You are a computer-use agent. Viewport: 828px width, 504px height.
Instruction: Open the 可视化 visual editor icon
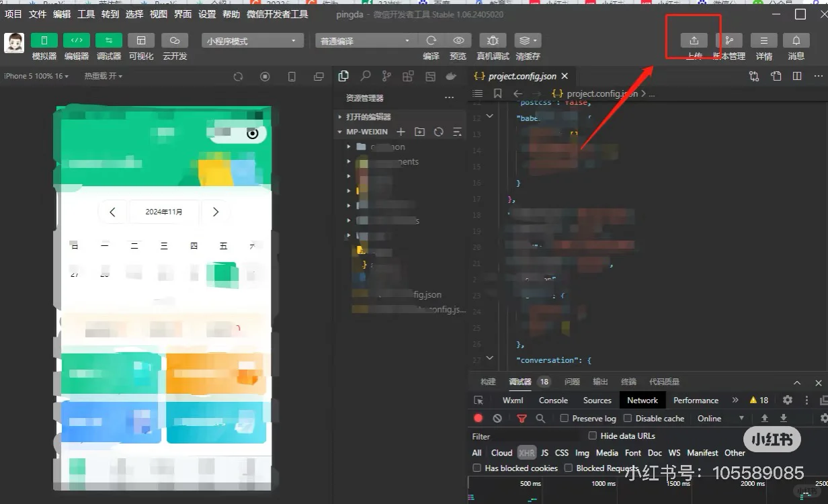[x=141, y=40]
